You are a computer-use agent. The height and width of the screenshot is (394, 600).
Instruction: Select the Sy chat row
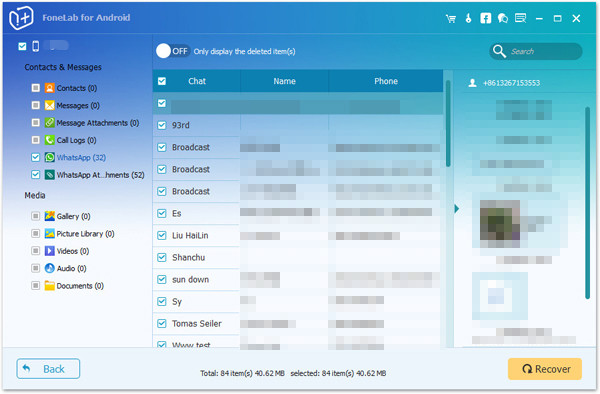click(x=298, y=301)
